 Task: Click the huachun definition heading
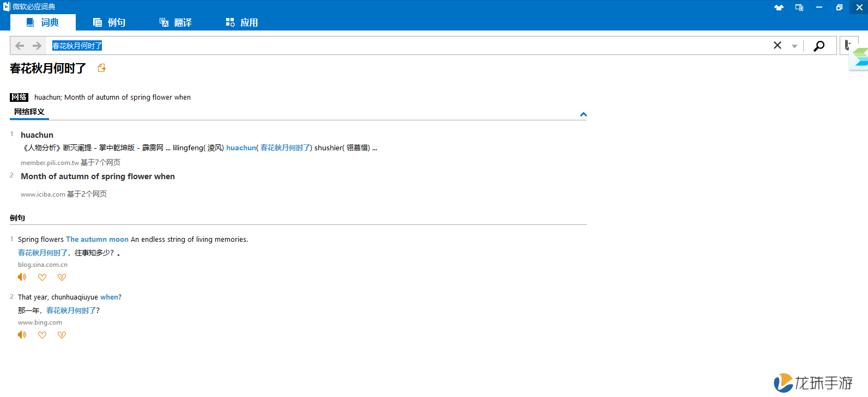37,135
